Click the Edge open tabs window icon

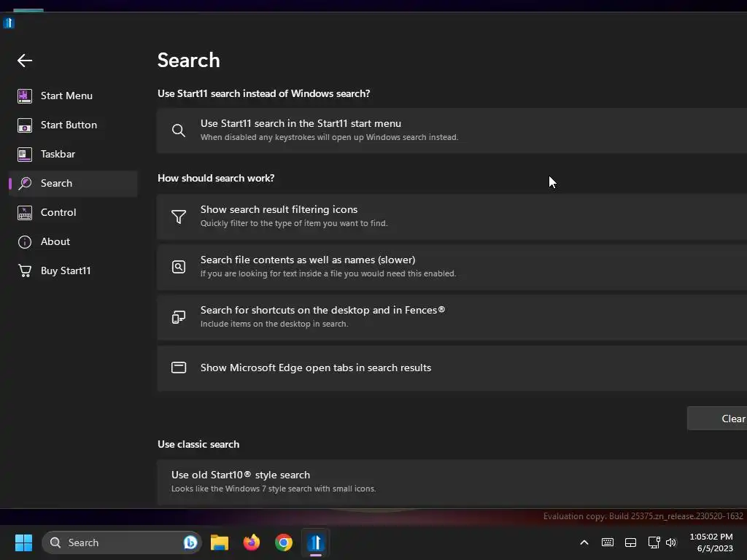click(x=179, y=367)
